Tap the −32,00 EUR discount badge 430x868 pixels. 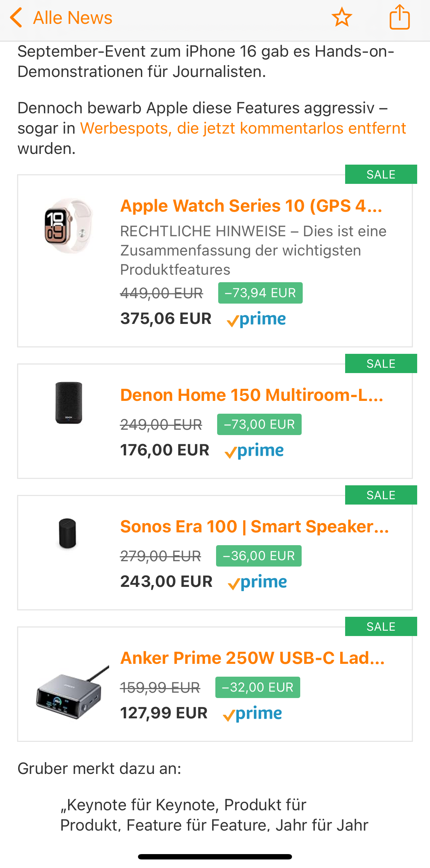click(x=257, y=687)
